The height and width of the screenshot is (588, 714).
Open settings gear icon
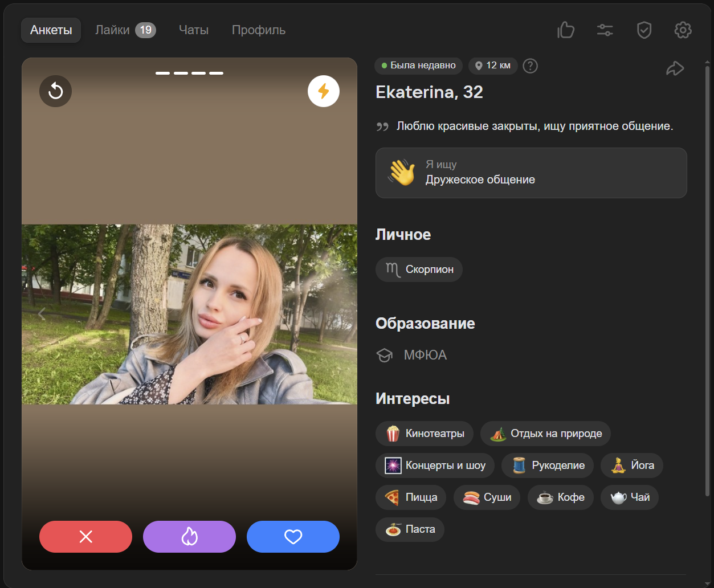[x=683, y=30]
